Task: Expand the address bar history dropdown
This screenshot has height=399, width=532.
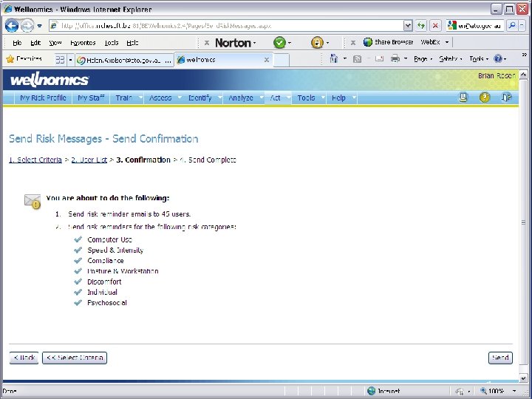Action: click(408, 26)
